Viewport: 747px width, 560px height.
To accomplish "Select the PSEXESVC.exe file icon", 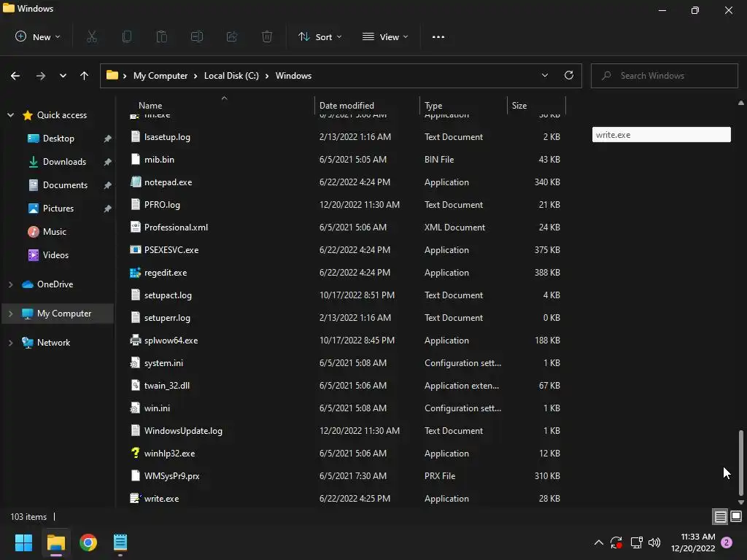I will point(135,249).
